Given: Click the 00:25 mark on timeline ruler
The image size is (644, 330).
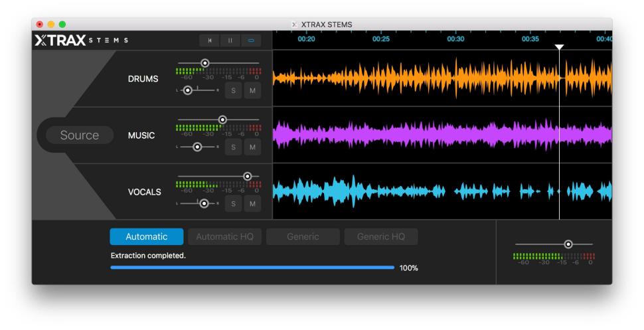Looking at the screenshot, I should (x=380, y=39).
